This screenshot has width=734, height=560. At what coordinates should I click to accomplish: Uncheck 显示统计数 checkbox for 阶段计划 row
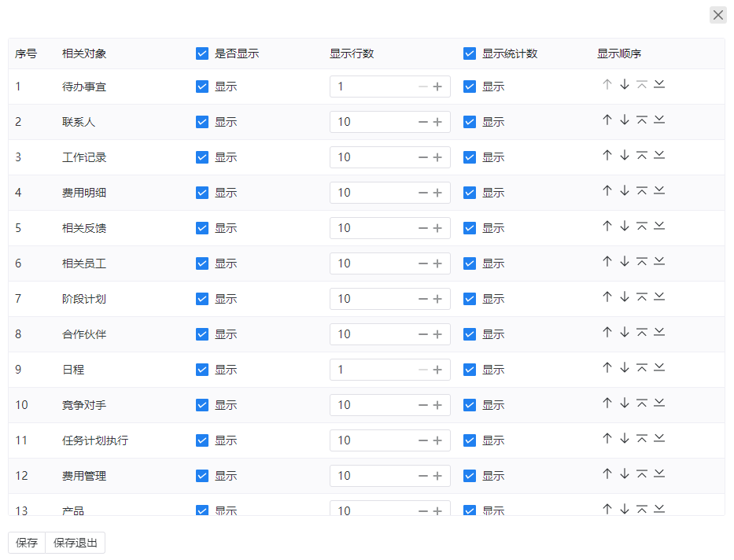tap(470, 299)
